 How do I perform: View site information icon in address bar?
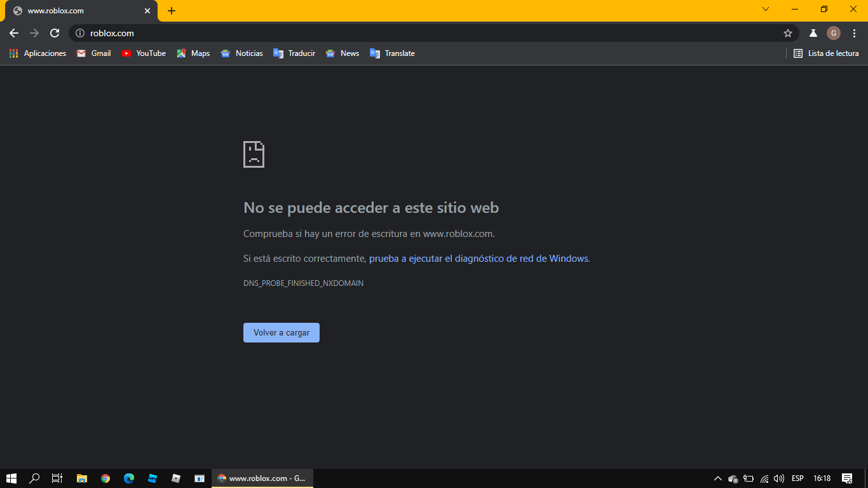click(80, 33)
